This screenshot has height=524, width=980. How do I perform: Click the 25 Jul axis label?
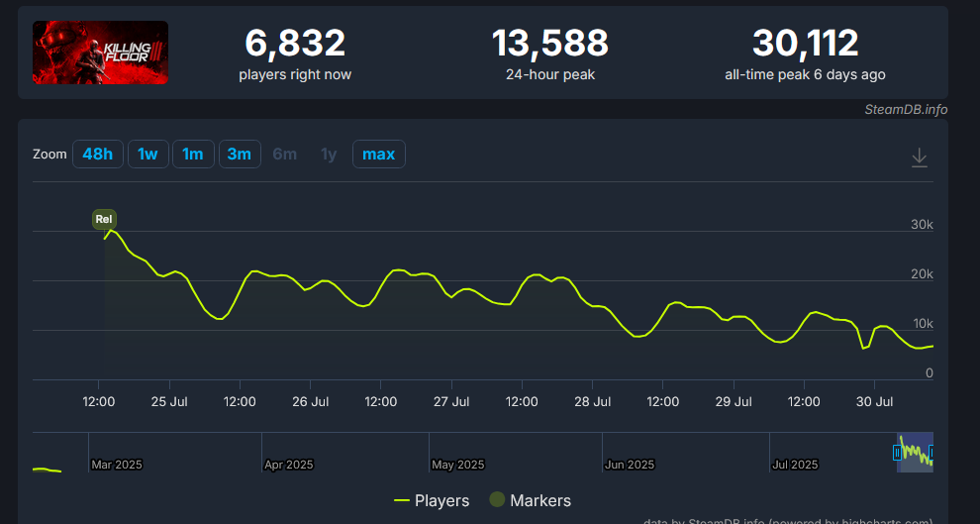(169, 401)
